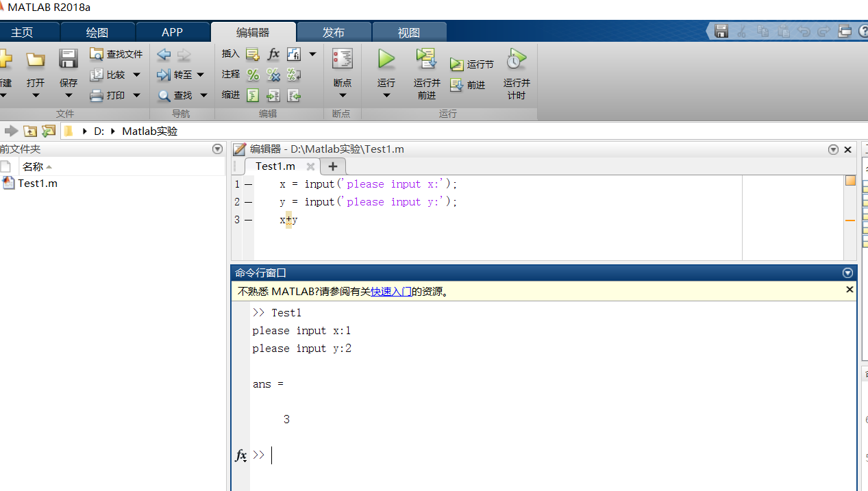Click the fx insert function icon
Screen dimensions: 868x491
[x=273, y=54]
